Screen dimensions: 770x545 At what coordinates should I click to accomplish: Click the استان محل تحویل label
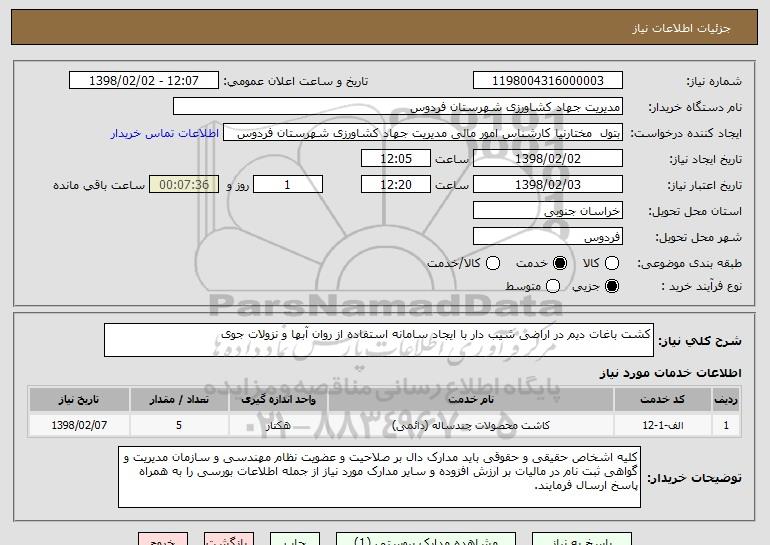(695, 211)
